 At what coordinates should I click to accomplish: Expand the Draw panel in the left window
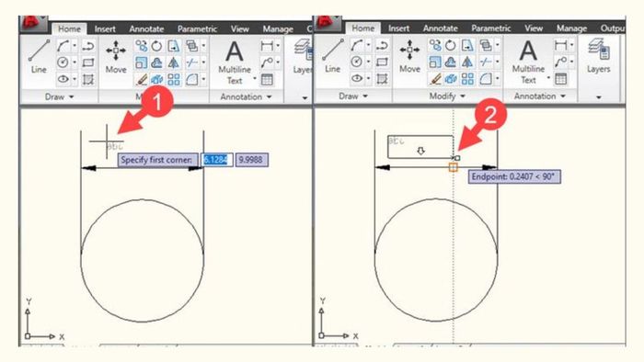[60, 96]
